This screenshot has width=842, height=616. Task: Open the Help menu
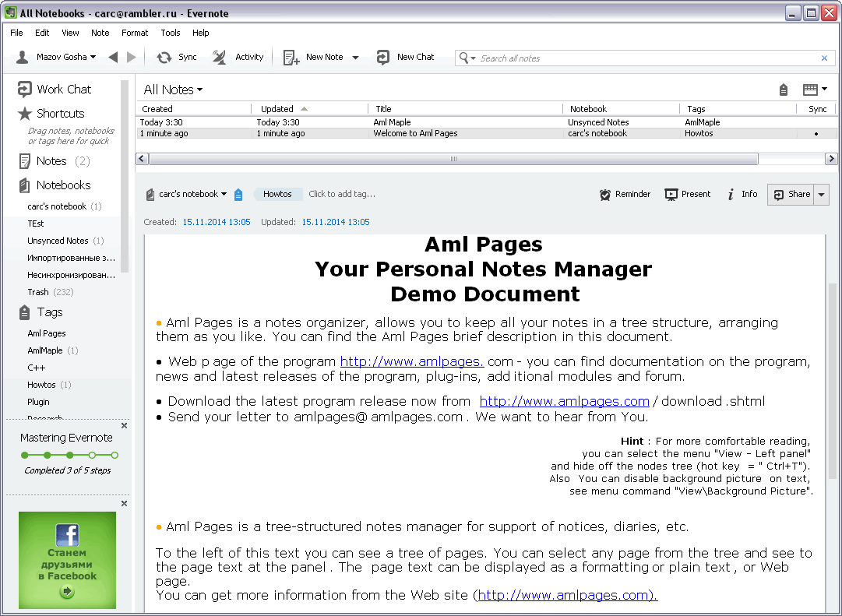(200, 33)
